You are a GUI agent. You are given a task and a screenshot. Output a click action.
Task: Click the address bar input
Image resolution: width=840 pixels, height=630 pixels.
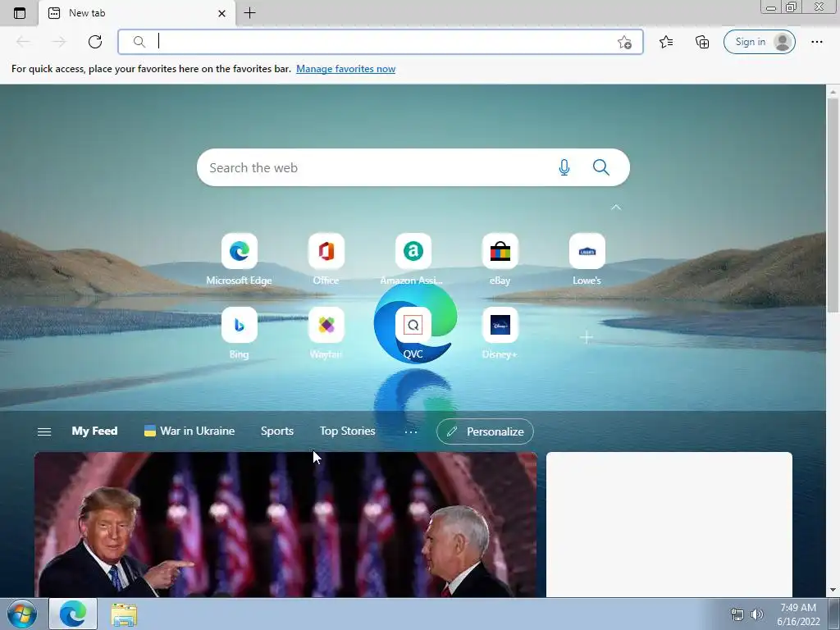coord(381,42)
